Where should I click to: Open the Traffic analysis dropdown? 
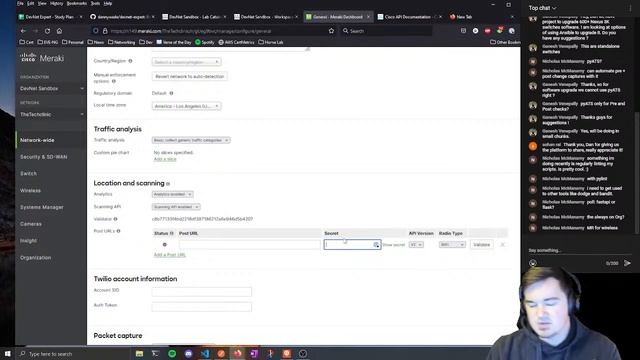191,140
